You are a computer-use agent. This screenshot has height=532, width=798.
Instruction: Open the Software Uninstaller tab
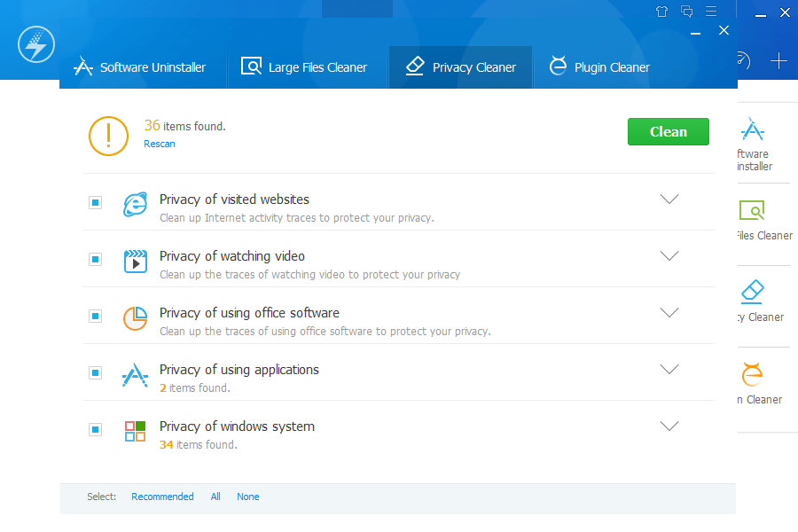tap(141, 67)
